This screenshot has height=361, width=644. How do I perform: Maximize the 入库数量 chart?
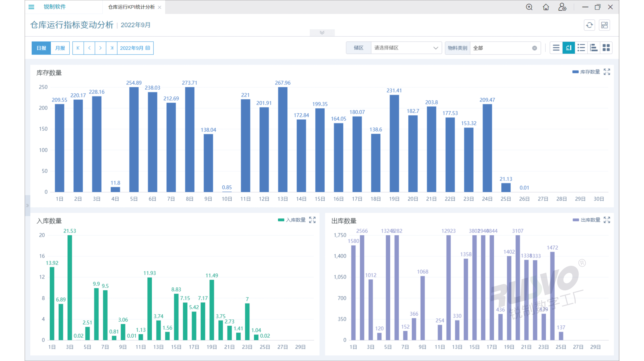click(x=312, y=220)
